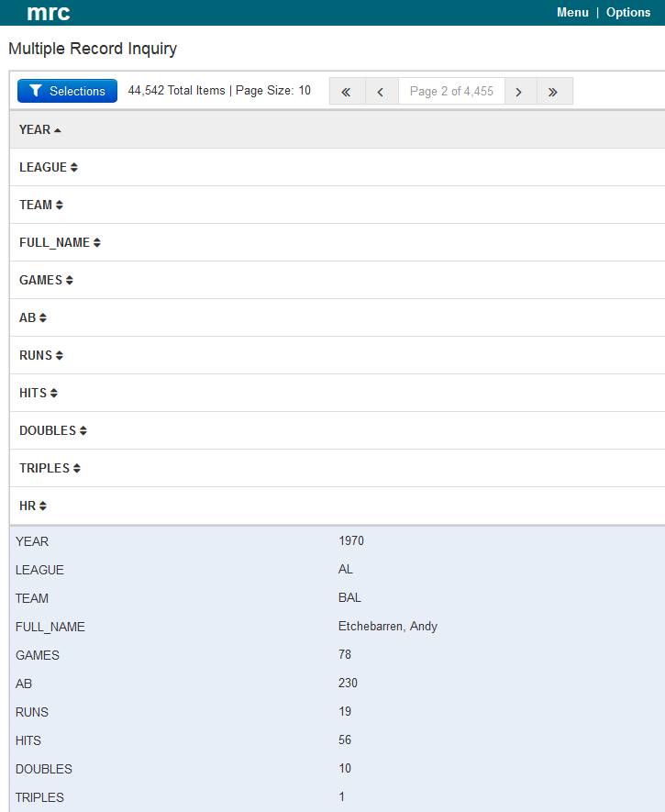Select the year value 1970
Screen dimensions: 665x812
tap(351, 540)
